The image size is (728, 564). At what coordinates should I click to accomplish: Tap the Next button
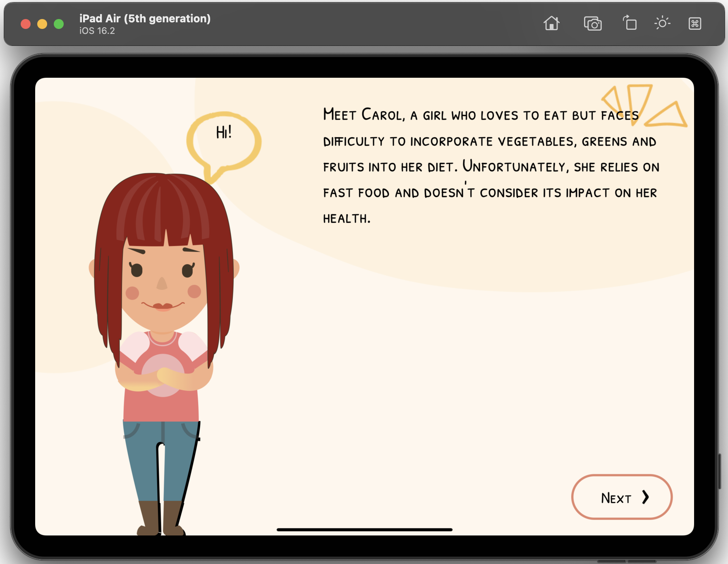click(622, 497)
